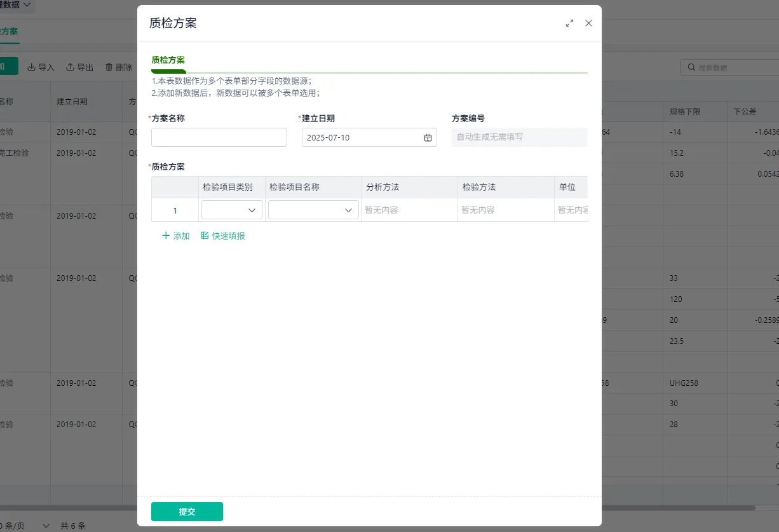Click the search magnifier icon
The height and width of the screenshot is (532, 779).
(x=691, y=67)
